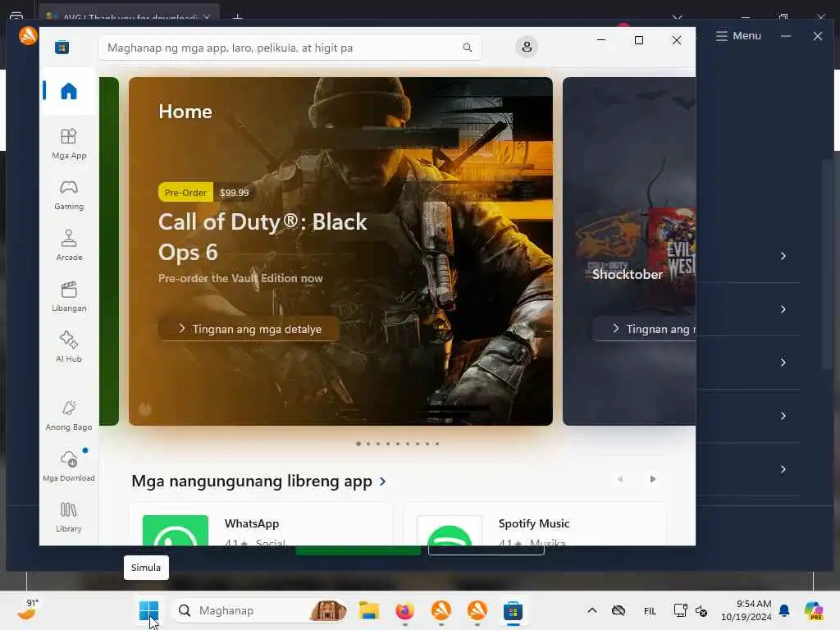The image size is (840, 630).
Task: Close the AVG browser tab
Action: tap(207, 17)
